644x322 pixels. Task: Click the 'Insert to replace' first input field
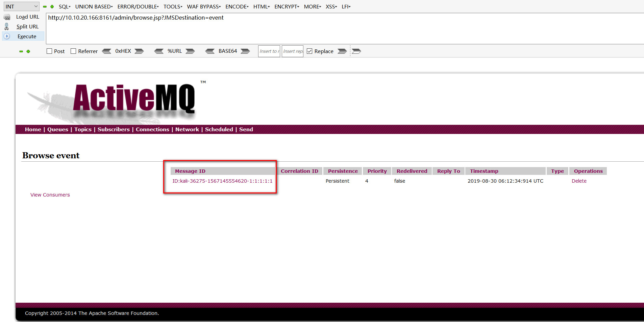(269, 51)
